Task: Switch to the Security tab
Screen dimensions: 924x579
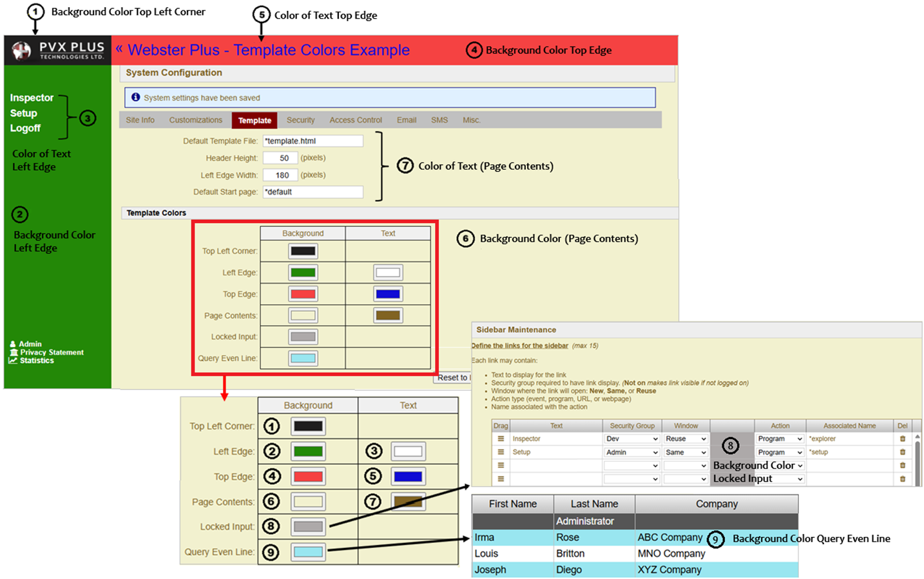Action: click(300, 120)
